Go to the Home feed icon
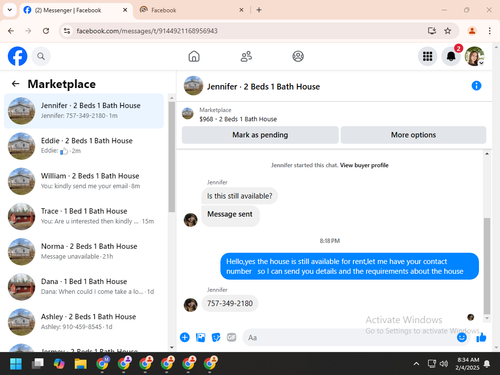The image size is (500, 375). (194, 56)
